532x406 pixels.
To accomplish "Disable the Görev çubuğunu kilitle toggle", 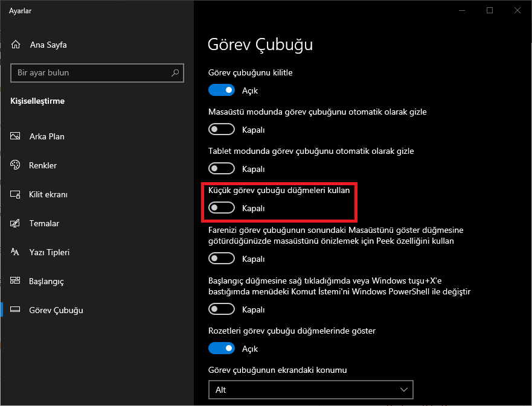I will 222,90.
